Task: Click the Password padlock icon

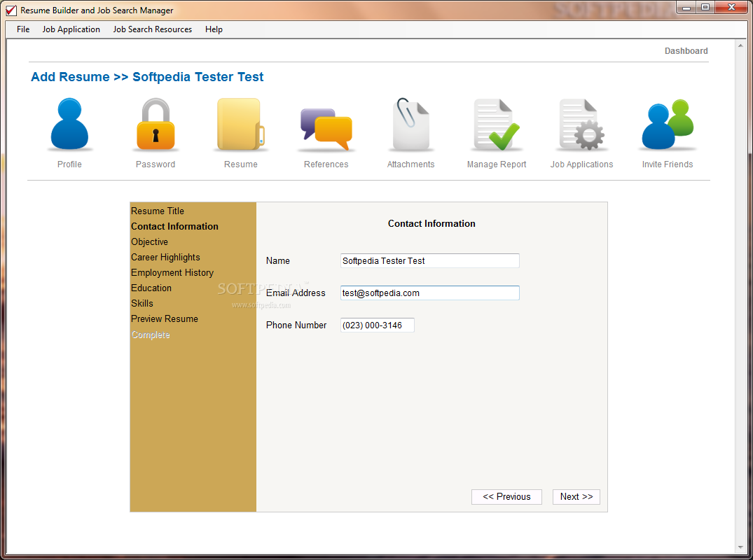Action: (x=155, y=125)
